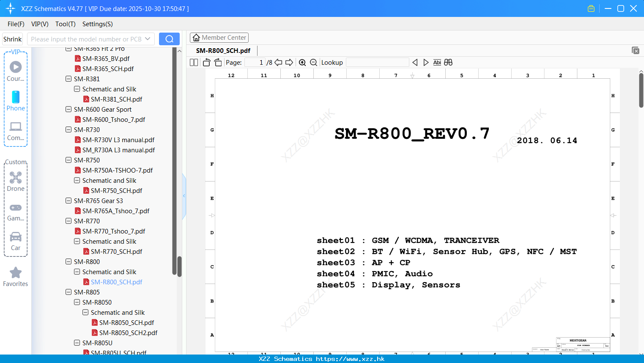Collapse Schematic and Silk under SM-R381

pos(77,89)
